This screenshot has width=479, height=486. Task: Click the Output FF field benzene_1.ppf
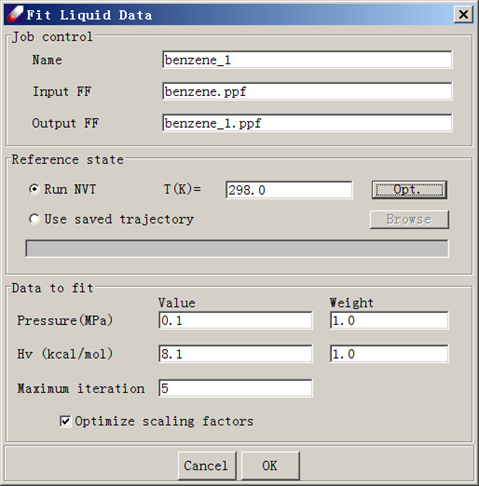coord(307,123)
